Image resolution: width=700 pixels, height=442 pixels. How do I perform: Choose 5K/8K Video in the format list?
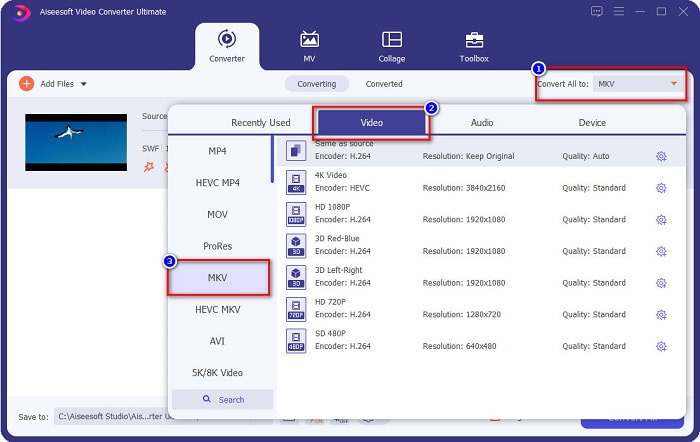click(217, 372)
